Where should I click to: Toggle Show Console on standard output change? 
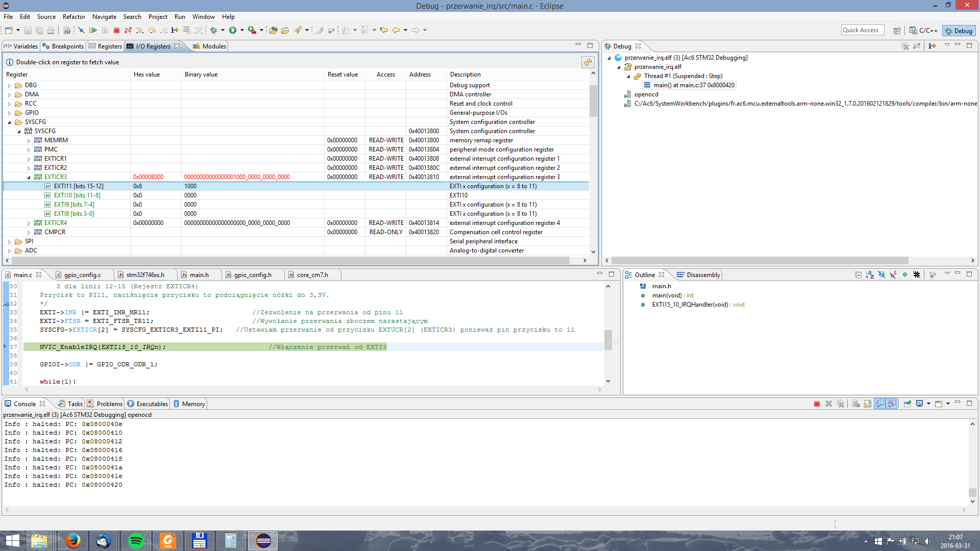(880, 404)
